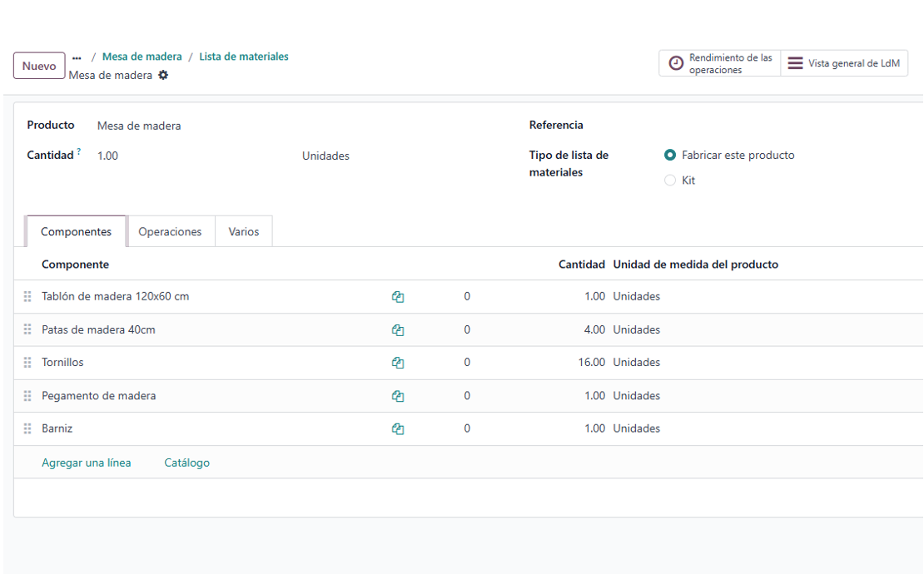
Task: Select Fabricar este producto radio option
Action: (670, 155)
